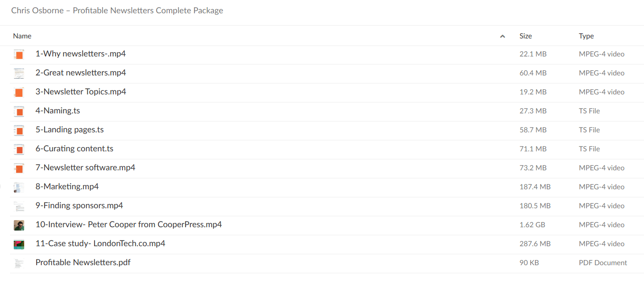Click the PDF icon for Profitable Newsletters.pdf
The width and height of the screenshot is (644, 287).
19,263
